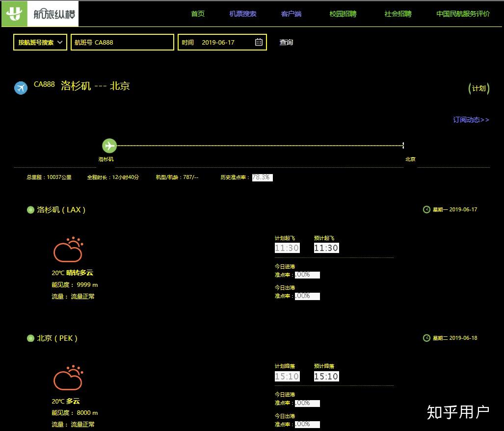504x431 pixels.
Task: Open the 机票搜索 menu item
Action: coord(243,14)
